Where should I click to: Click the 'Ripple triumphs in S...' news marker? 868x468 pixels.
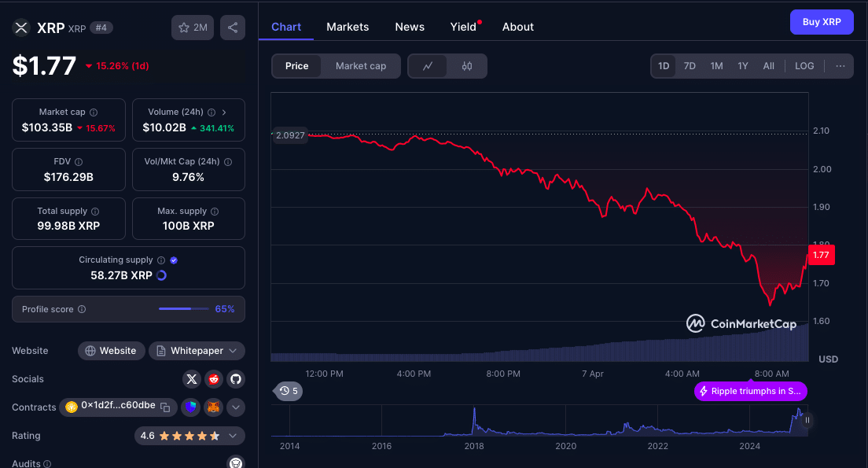[x=750, y=391]
